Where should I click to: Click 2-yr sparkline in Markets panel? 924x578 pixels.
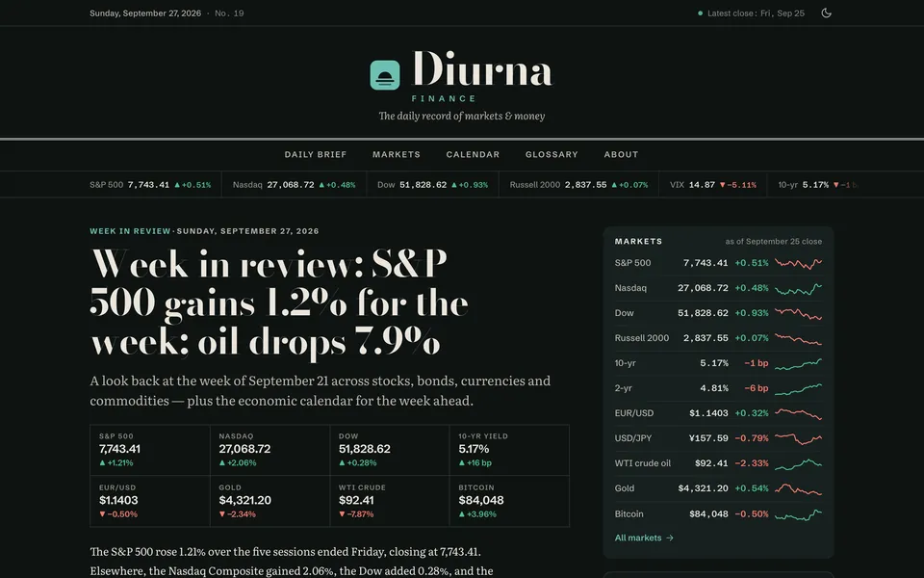[799, 388]
